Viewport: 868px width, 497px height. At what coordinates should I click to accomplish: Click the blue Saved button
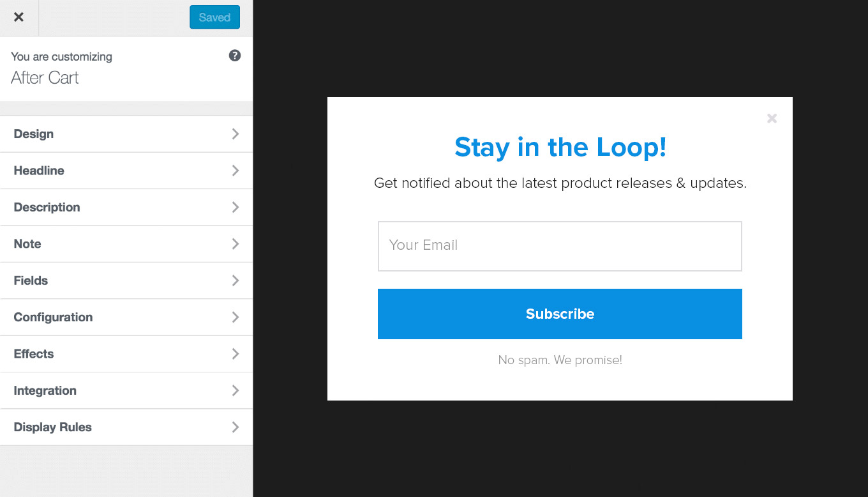[214, 17]
